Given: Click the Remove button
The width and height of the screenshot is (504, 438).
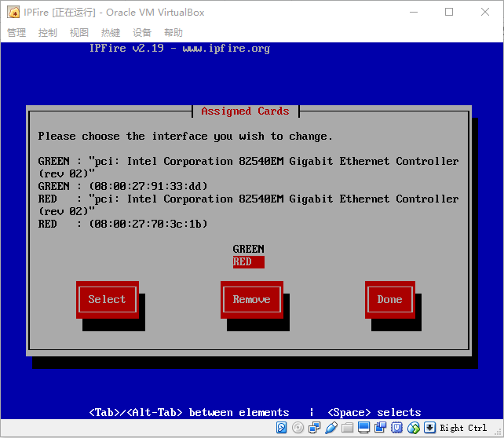Looking at the screenshot, I should (x=252, y=300).
